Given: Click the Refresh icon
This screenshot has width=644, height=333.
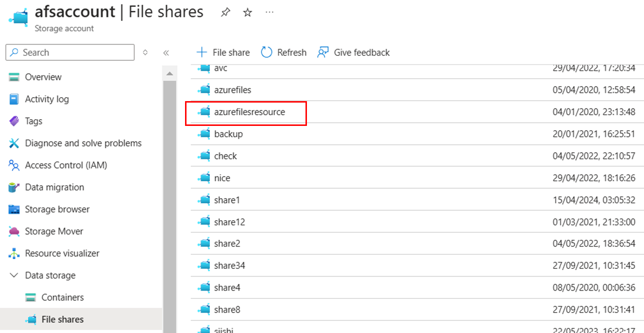Looking at the screenshot, I should click(x=266, y=52).
